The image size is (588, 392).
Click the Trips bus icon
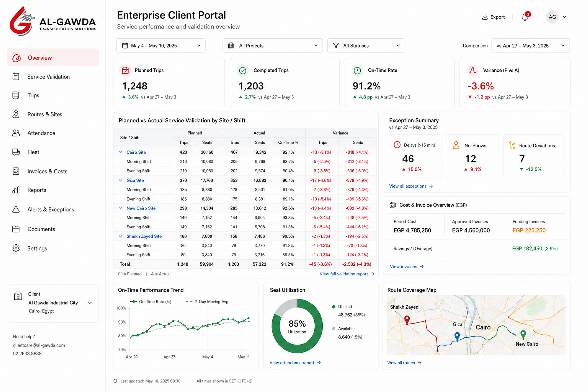[x=16, y=95]
